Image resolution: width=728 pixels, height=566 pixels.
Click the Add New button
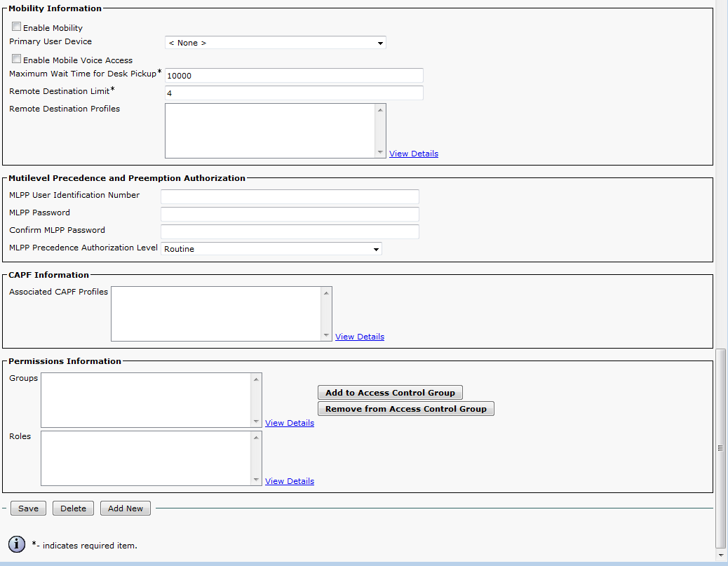click(x=126, y=508)
